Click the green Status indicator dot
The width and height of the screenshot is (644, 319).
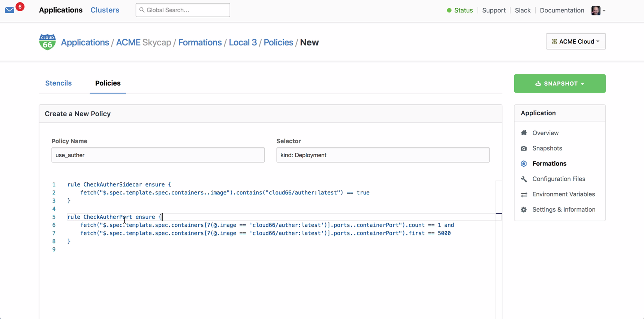tap(449, 11)
